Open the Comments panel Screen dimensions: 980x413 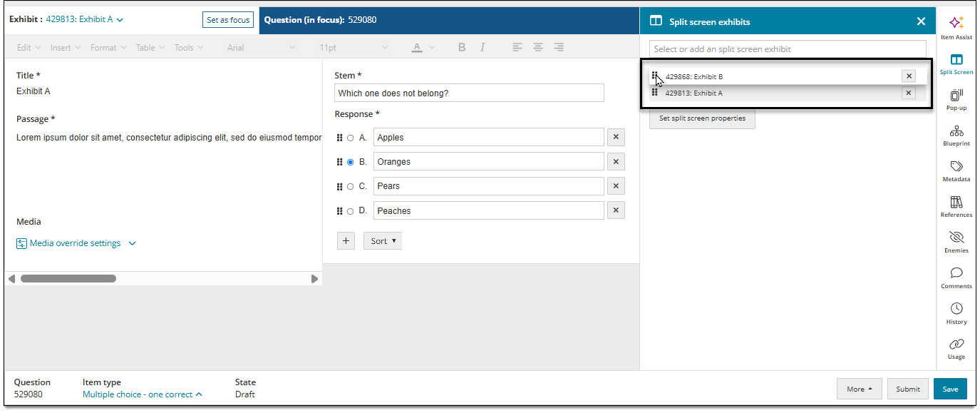(x=956, y=278)
